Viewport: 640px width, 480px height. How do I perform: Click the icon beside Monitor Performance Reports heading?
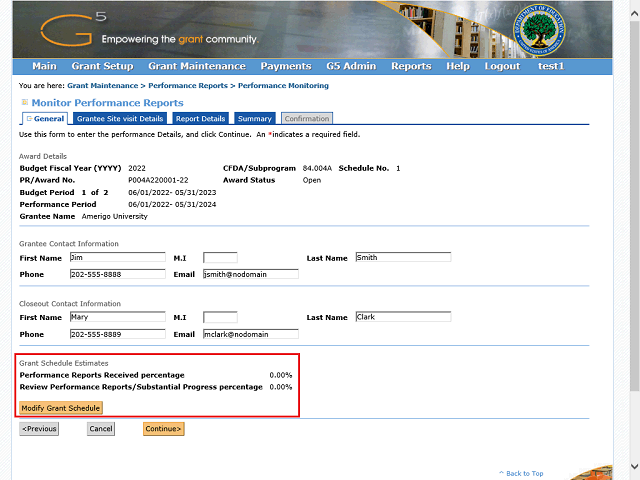[x=25, y=102]
